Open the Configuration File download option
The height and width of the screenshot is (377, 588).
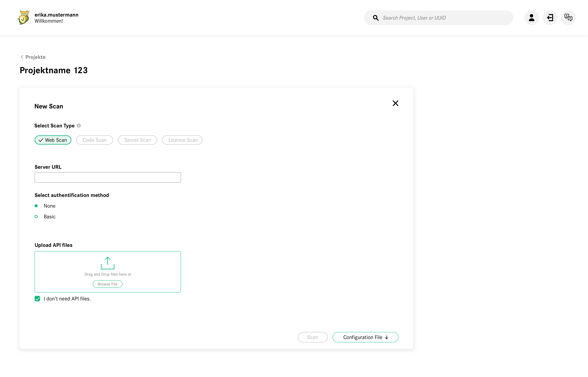click(365, 337)
